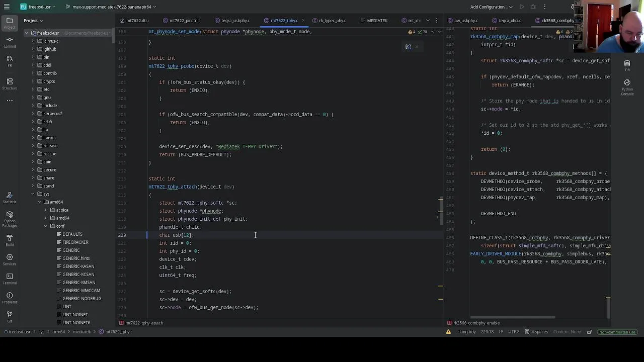This screenshot has width=644, height=362.
Task: Switch to the tegra_usbphy.c tab
Action: (232, 21)
